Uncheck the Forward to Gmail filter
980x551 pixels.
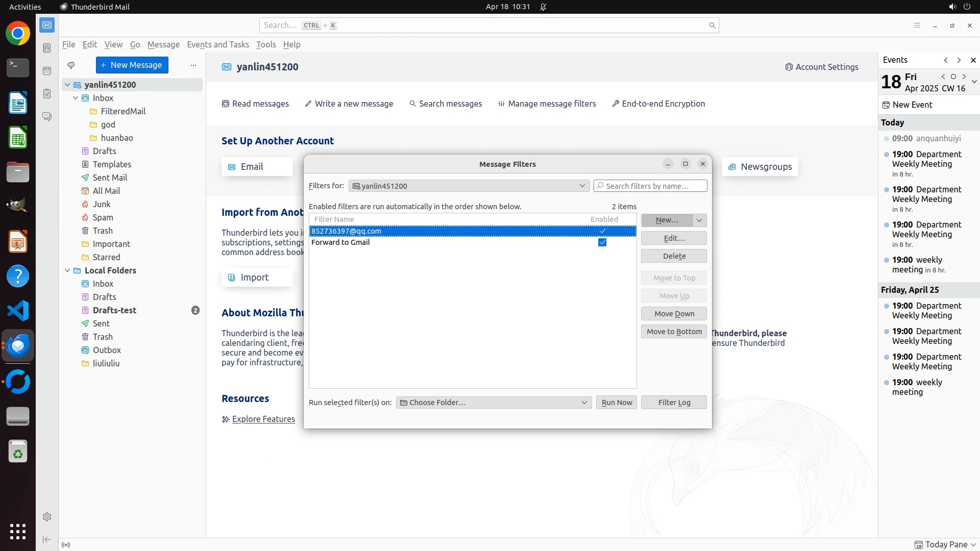click(602, 242)
